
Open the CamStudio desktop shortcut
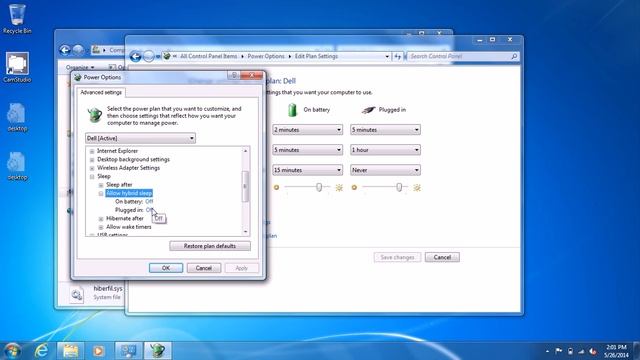point(17,67)
